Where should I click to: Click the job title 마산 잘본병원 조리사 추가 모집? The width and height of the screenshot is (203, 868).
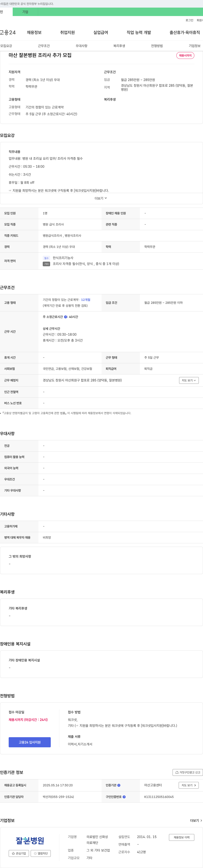pos(40,55)
